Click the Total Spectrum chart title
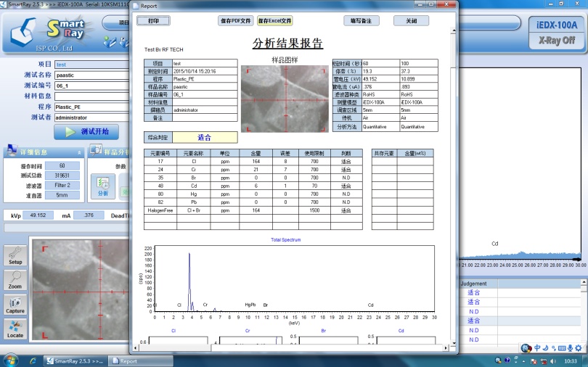The image size is (588, 367). coord(286,239)
